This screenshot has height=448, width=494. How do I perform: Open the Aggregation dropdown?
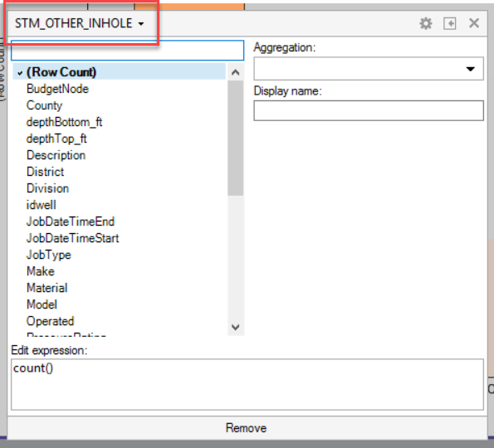(369, 69)
